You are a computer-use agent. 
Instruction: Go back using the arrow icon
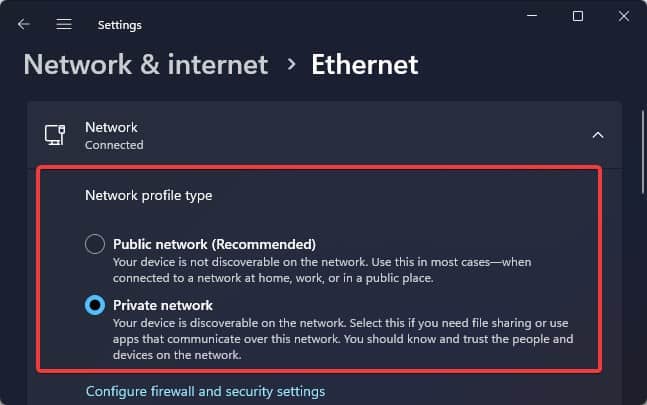(24, 24)
